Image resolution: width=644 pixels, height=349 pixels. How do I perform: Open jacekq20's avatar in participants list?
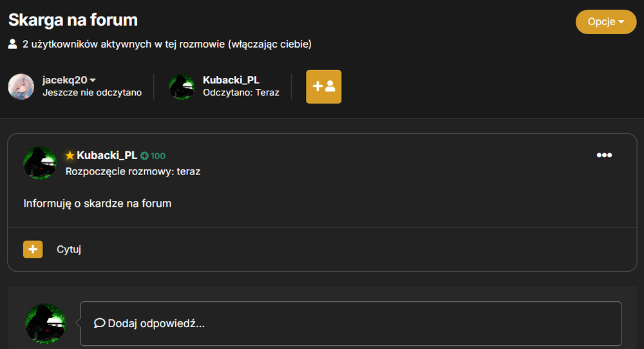[x=21, y=87]
